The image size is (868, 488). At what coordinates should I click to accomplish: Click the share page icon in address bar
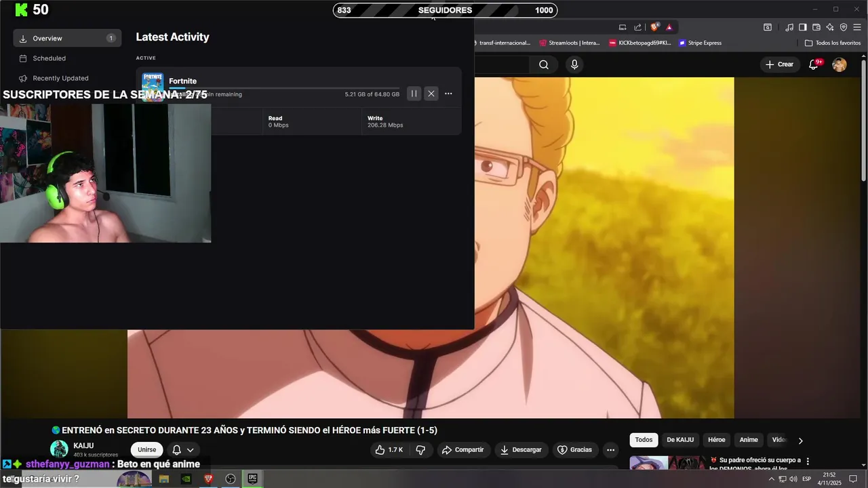tap(638, 27)
